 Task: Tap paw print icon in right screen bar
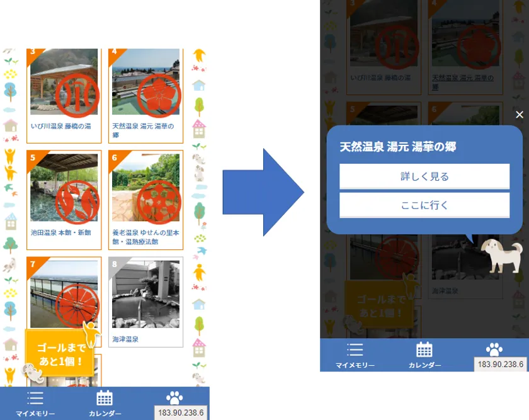(x=494, y=349)
